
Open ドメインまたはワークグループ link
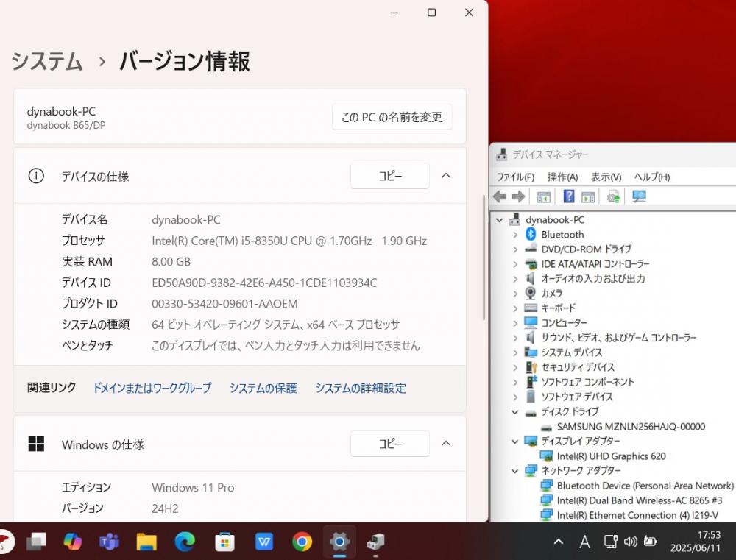click(152, 388)
